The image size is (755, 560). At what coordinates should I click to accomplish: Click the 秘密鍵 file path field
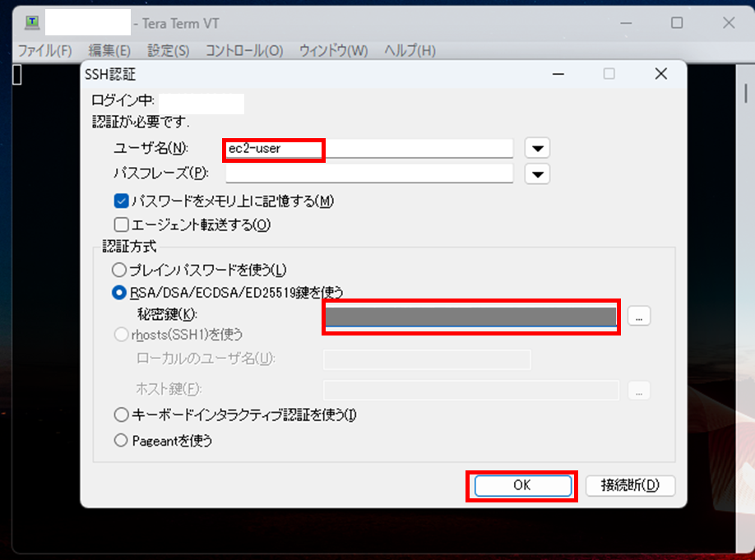point(471,317)
